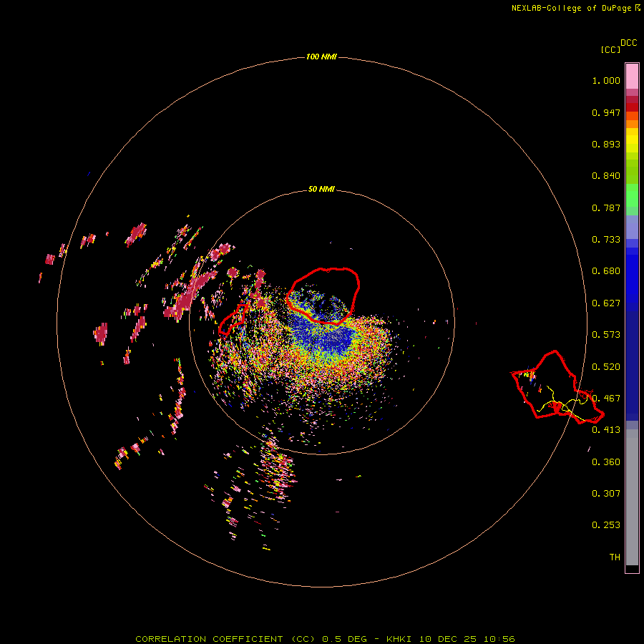Viewport: 644px width, 644px height.
Task: Click the 0.467 scale value
Action: (x=606, y=399)
